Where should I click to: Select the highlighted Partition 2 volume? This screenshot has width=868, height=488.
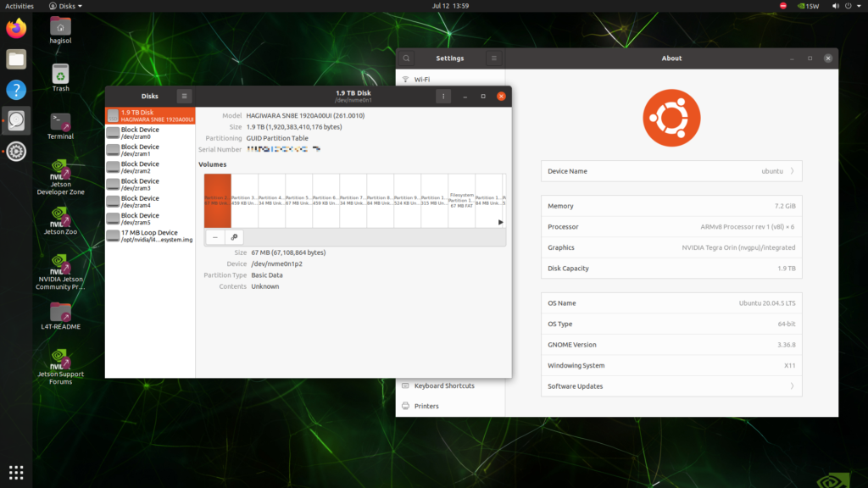pyautogui.click(x=218, y=201)
